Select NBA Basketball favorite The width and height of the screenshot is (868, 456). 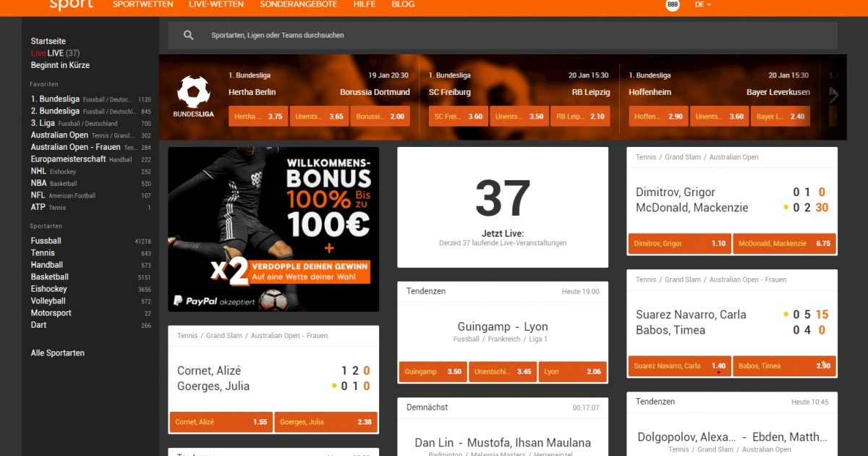tap(90, 183)
